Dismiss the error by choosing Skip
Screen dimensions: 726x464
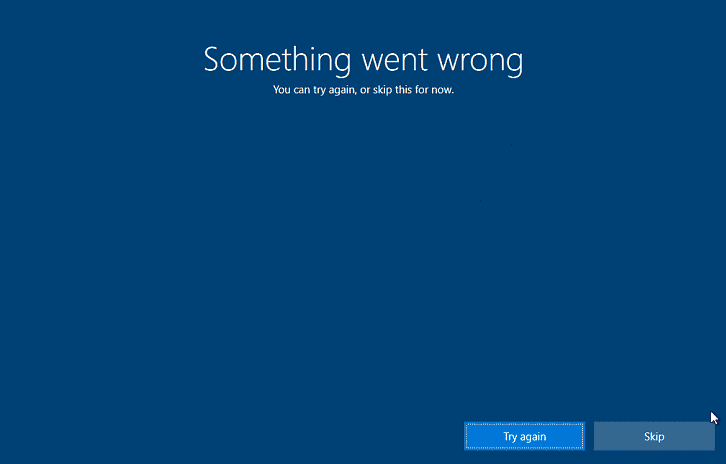tap(654, 436)
